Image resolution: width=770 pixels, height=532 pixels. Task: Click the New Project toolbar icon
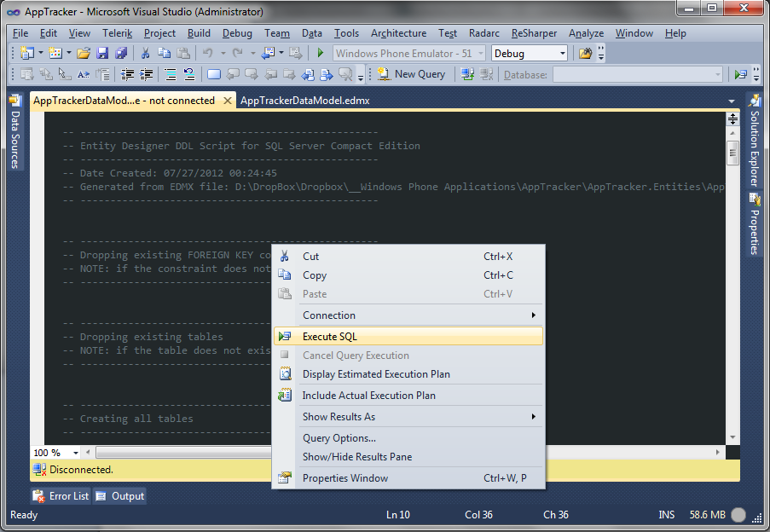coord(27,53)
